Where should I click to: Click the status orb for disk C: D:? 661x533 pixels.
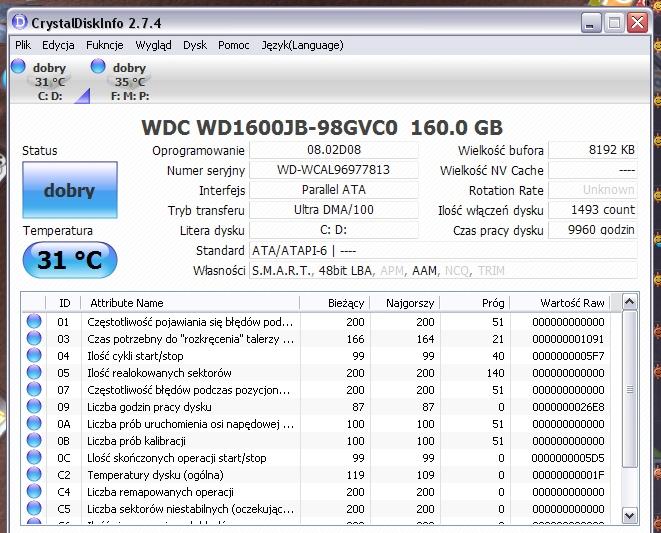(x=18, y=66)
